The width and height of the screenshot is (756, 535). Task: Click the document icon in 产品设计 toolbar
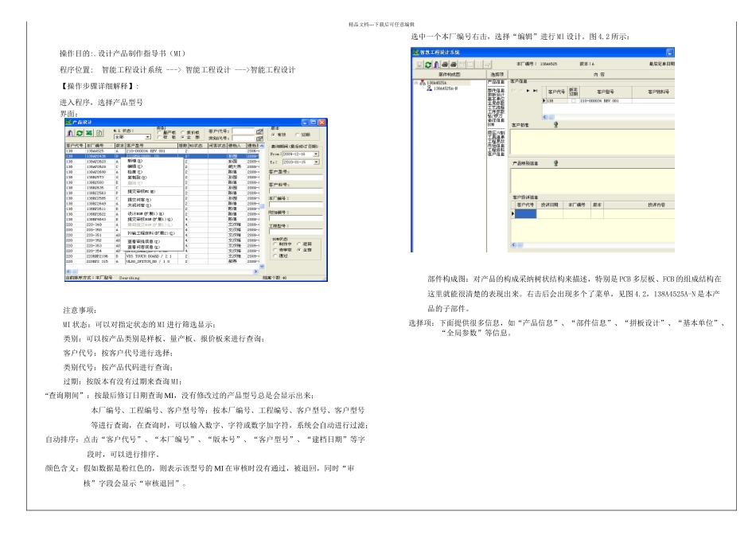pos(99,133)
